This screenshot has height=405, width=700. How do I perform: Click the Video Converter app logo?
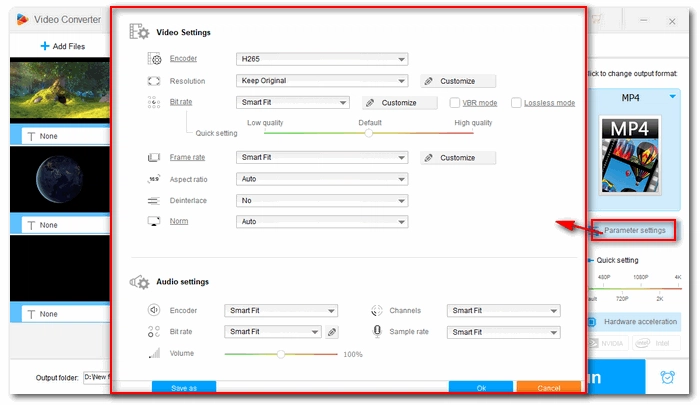(22, 19)
